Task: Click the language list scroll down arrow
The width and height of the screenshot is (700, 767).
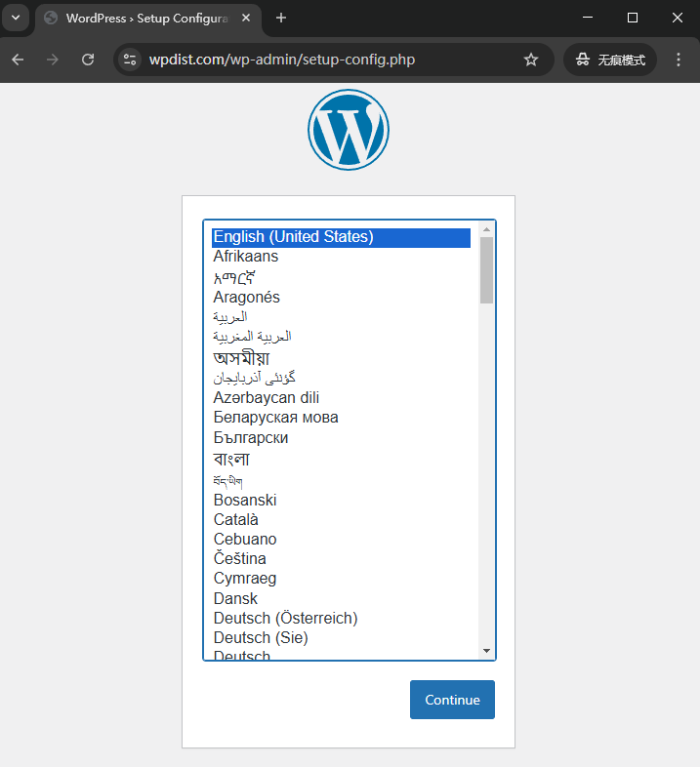Action: 486,651
